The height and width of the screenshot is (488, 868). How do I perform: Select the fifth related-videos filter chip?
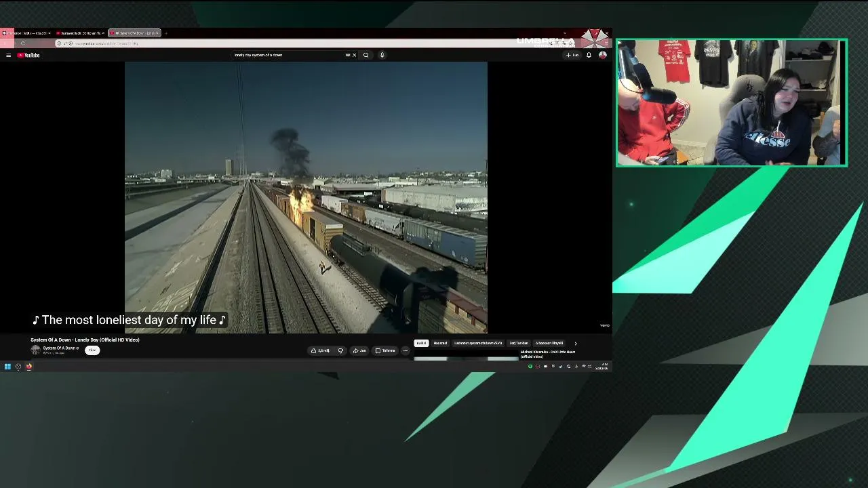[549, 343]
